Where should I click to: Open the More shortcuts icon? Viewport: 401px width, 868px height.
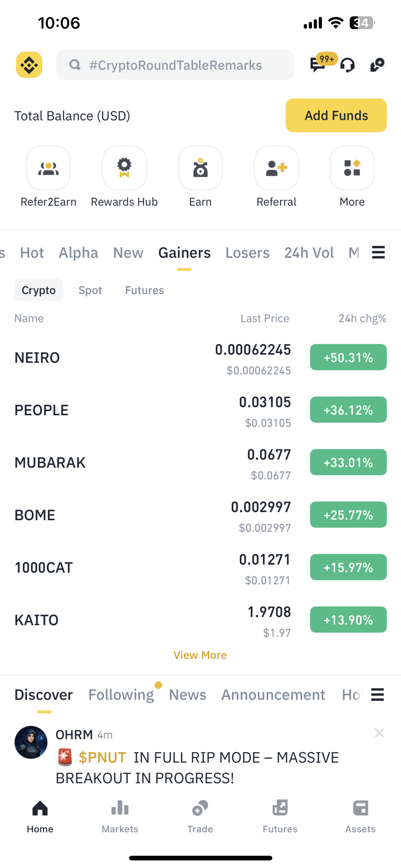pos(352,168)
